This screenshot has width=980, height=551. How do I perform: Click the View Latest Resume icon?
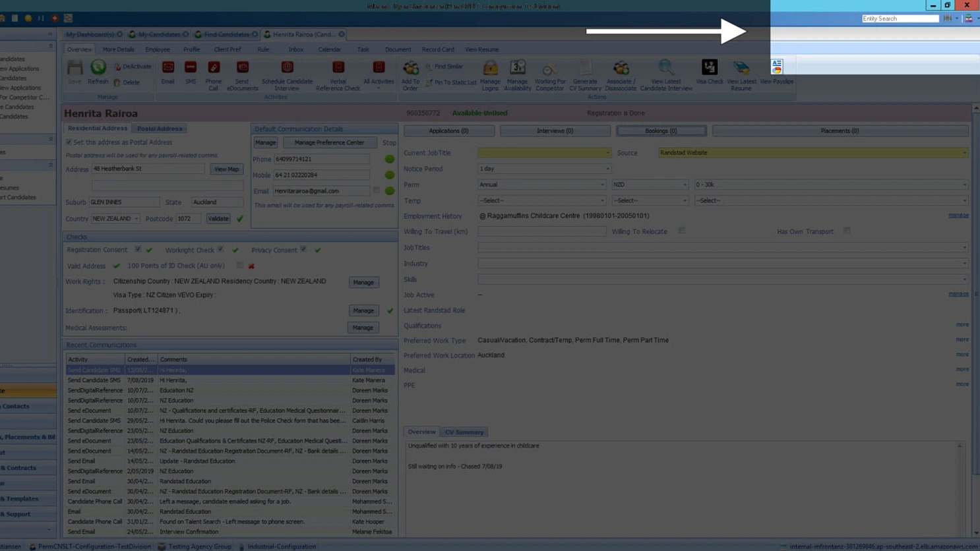[741, 68]
